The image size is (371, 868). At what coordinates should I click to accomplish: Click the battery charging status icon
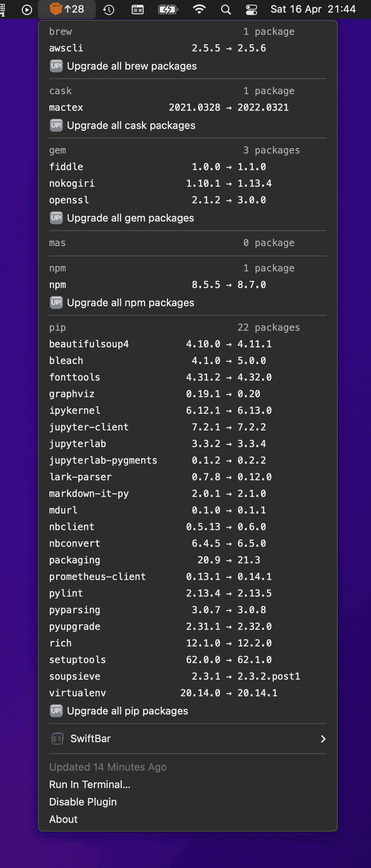point(168,9)
